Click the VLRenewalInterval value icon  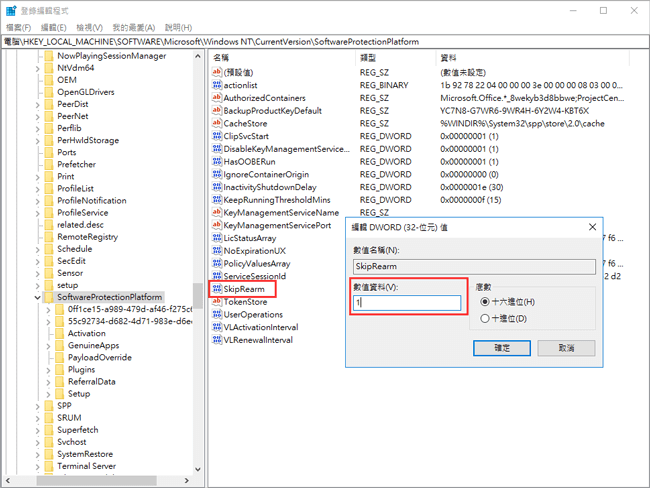pyautogui.click(x=216, y=339)
